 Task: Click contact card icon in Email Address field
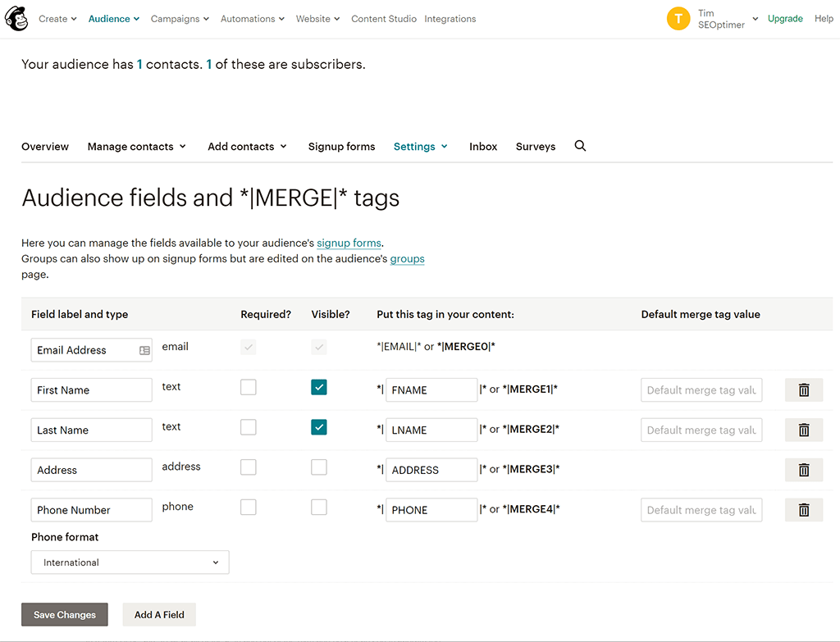pyautogui.click(x=144, y=350)
